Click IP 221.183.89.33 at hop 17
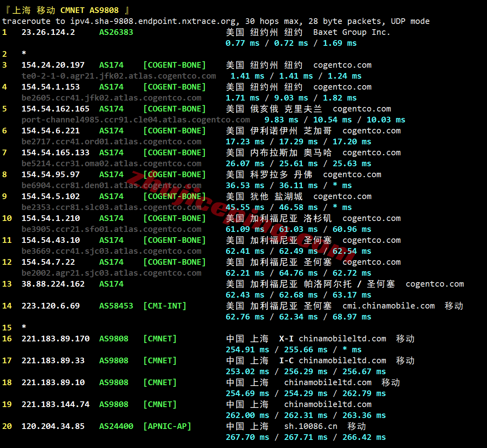Viewport: 487px width, 448px height. 53,360
